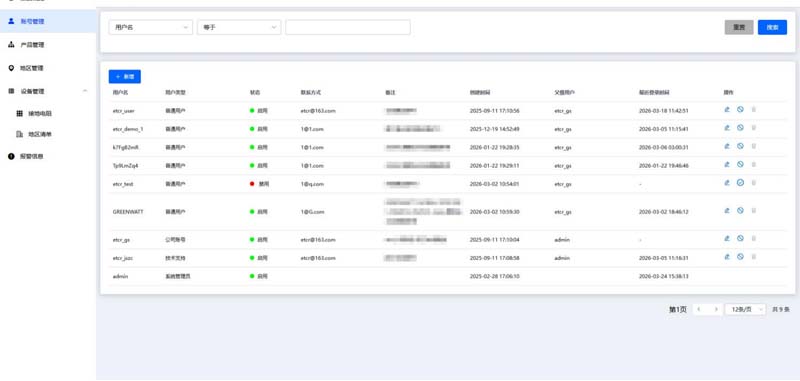Open 报警信息 in the sidebar

tap(48, 156)
